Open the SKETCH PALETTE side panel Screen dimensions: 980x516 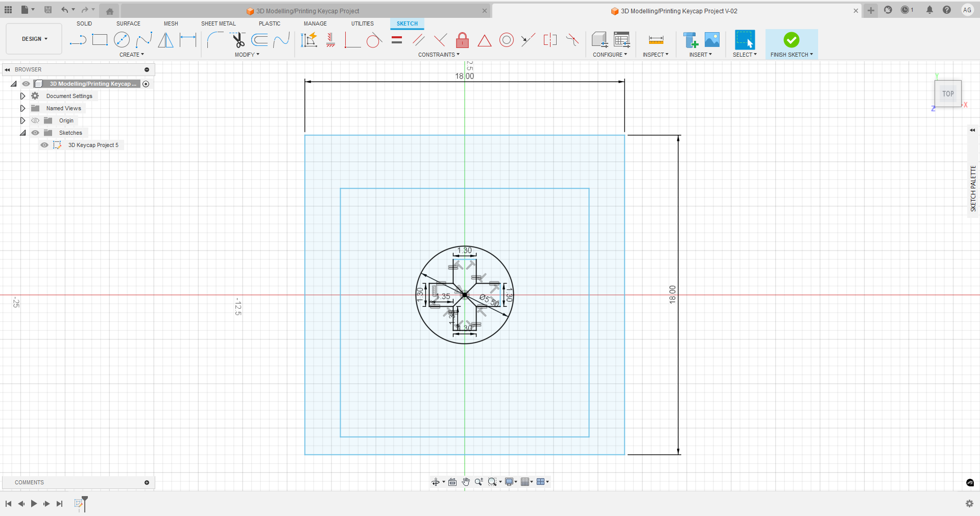pos(973,188)
